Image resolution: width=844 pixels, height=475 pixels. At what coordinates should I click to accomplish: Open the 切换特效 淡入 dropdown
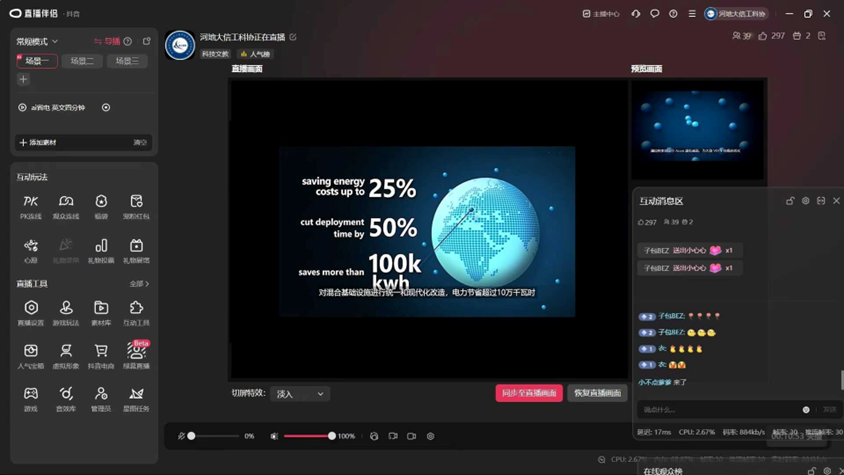(300, 394)
